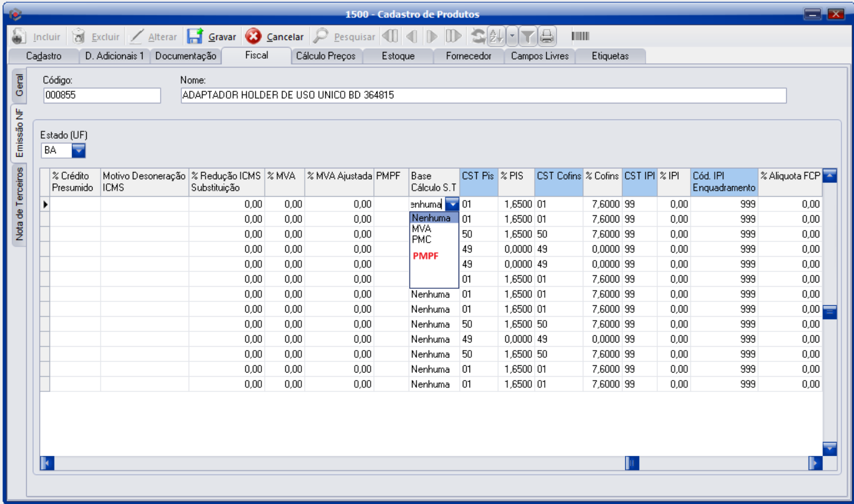854x504 pixels.
Task: Choose MVA option in the dropdown list
Action: point(421,229)
